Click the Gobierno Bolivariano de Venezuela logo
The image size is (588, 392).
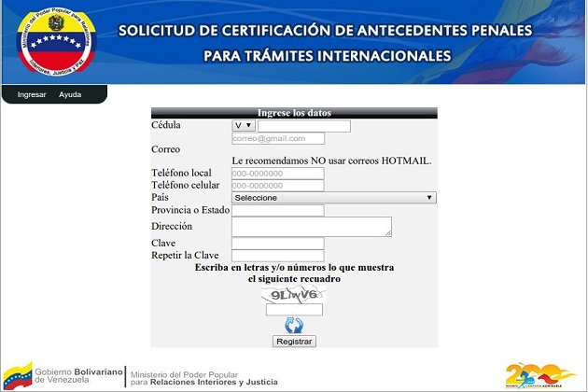pyautogui.click(x=63, y=375)
